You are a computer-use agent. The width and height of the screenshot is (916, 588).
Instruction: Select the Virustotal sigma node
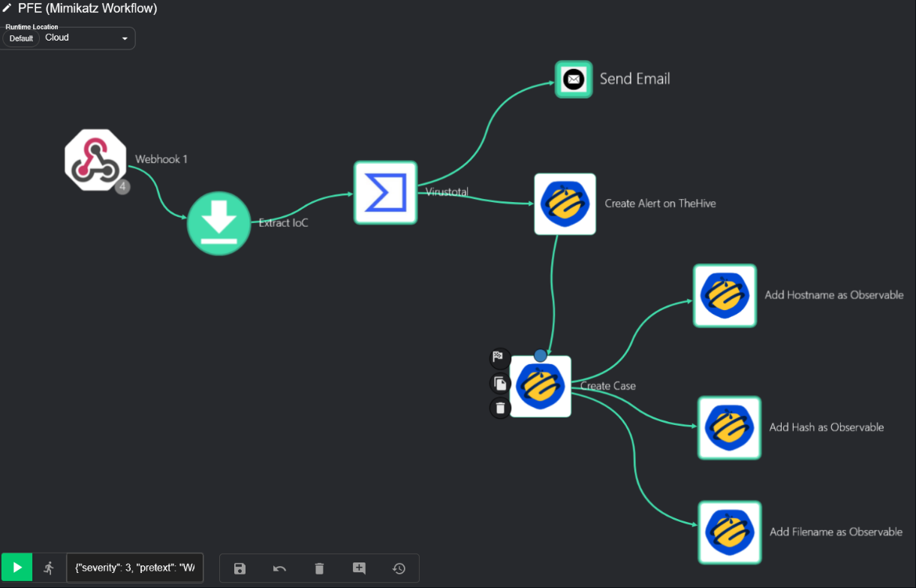point(385,192)
